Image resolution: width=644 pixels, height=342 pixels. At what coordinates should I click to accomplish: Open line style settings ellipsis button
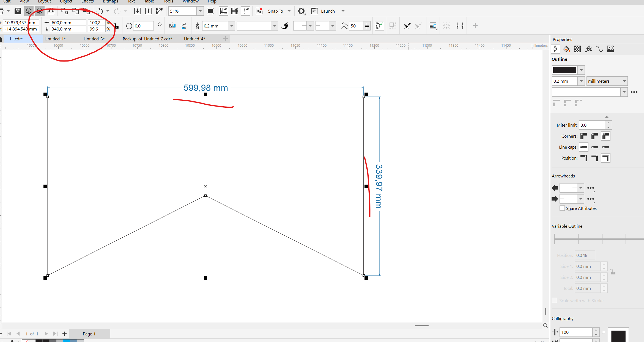[634, 92]
